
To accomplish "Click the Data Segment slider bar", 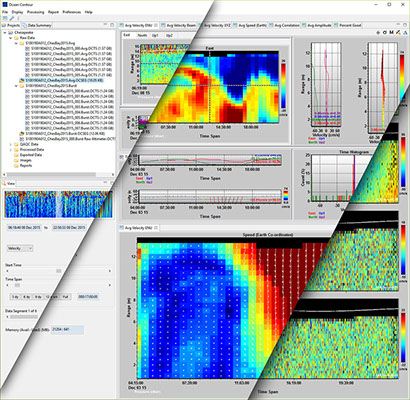I will point(25,317).
